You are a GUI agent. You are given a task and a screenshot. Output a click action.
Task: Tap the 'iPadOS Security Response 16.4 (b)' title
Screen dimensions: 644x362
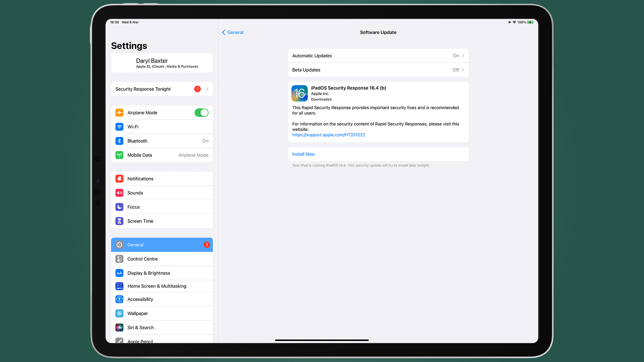tap(348, 88)
